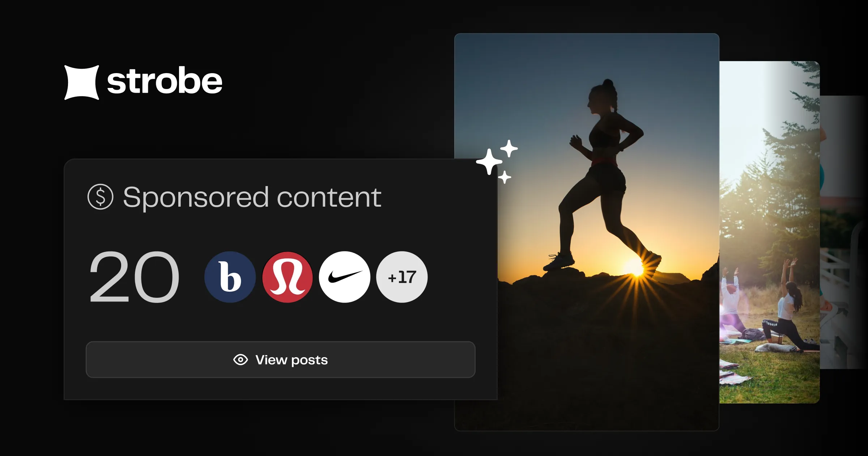Click the strobe star-shaped logo mark
Screen dimensions: 868x456
(x=82, y=82)
